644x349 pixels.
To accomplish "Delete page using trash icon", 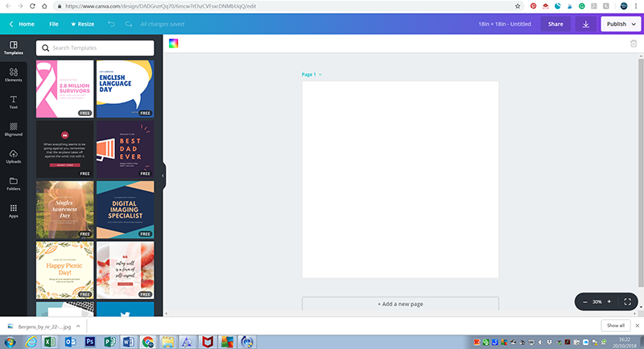I will [x=634, y=44].
